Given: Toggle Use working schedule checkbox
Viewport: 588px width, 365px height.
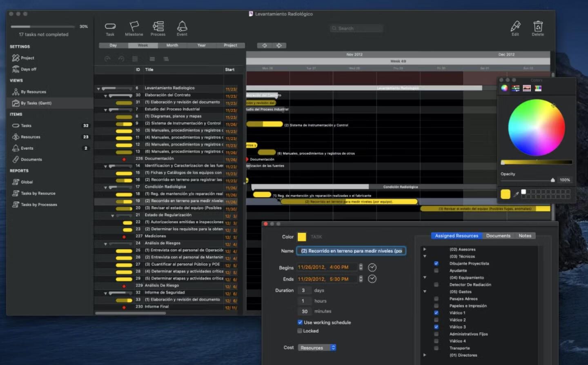Looking at the screenshot, I should coord(300,322).
